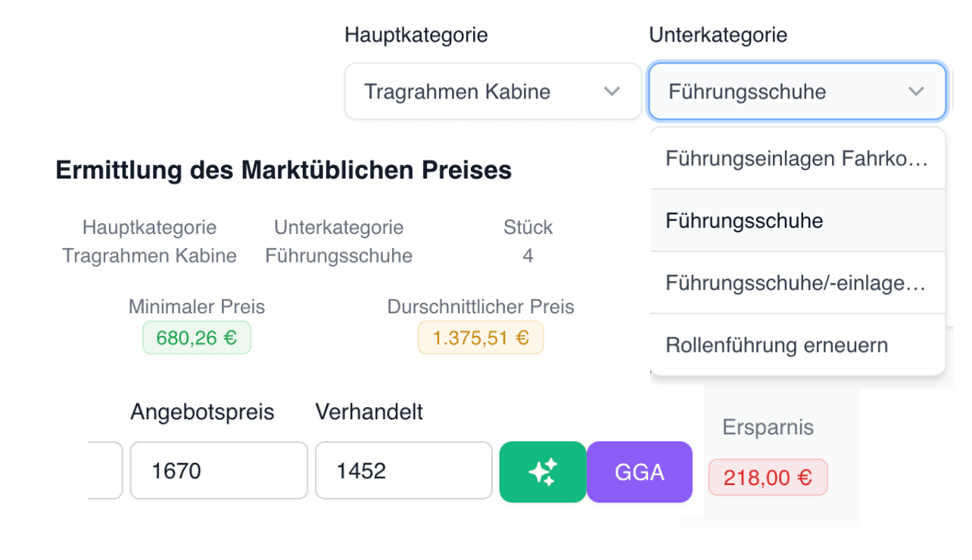Screen dimensions: 972x560
Task: Pick Rollenführung erneuern option
Action: (797, 345)
